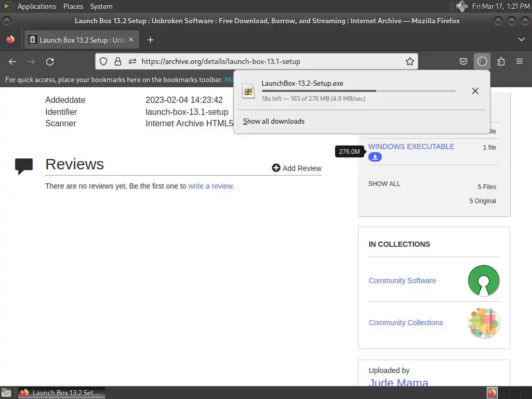The image size is (532, 399).
Task: Open the Places menu
Action: pyautogui.click(x=73, y=6)
